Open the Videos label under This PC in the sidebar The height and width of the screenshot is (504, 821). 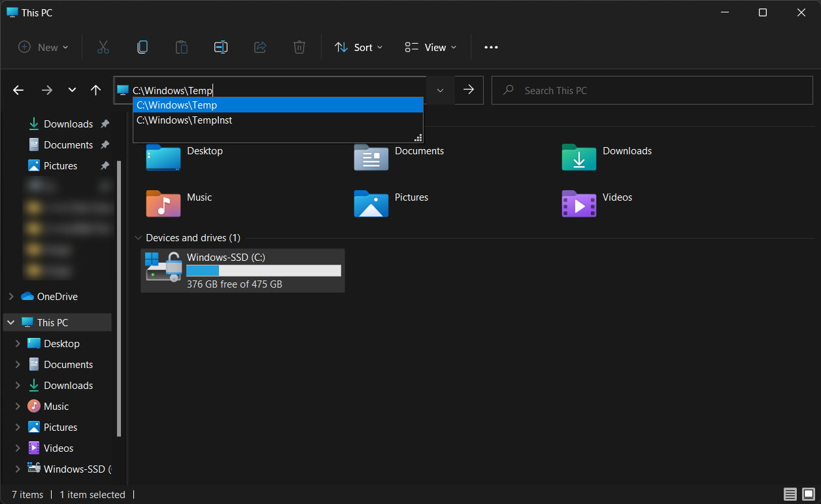pyautogui.click(x=59, y=448)
